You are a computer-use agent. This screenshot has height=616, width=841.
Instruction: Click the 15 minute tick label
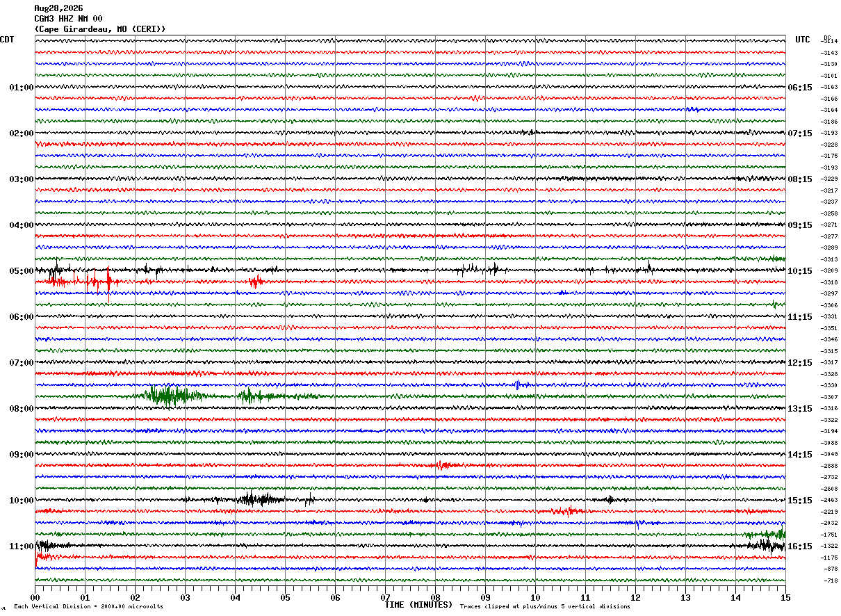(x=785, y=597)
